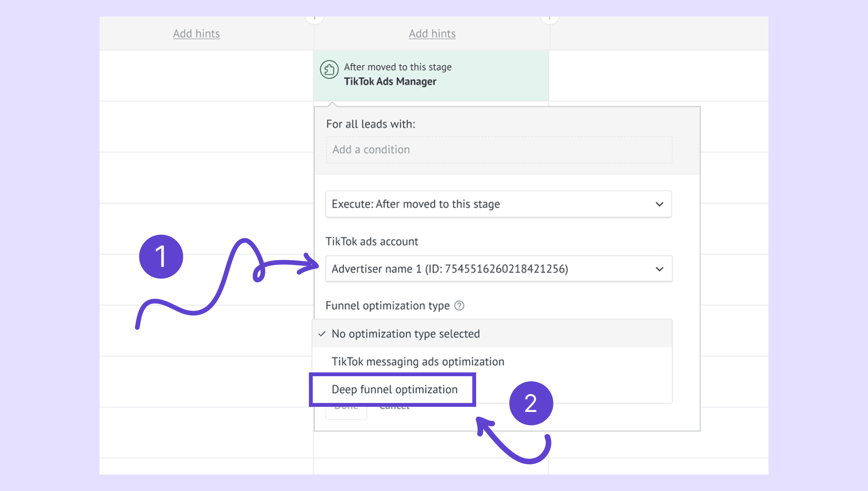This screenshot has height=491, width=868.
Task: Choose TikTok messaging ads optimization
Action: (x=417, y=362)
